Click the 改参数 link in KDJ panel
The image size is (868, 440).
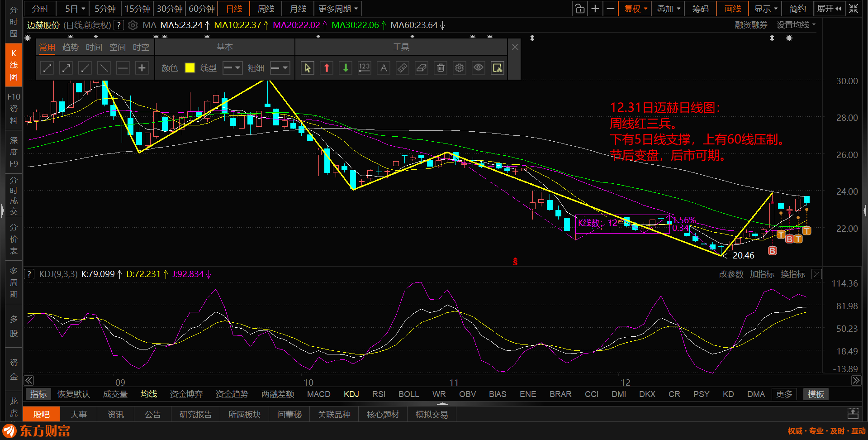(731, 274)
